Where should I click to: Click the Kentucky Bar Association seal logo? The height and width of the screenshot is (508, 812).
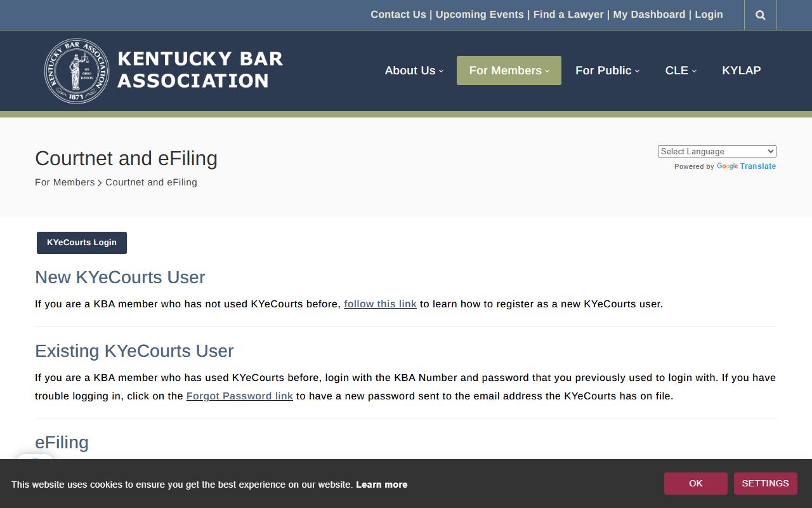click(x=77, y=70)
